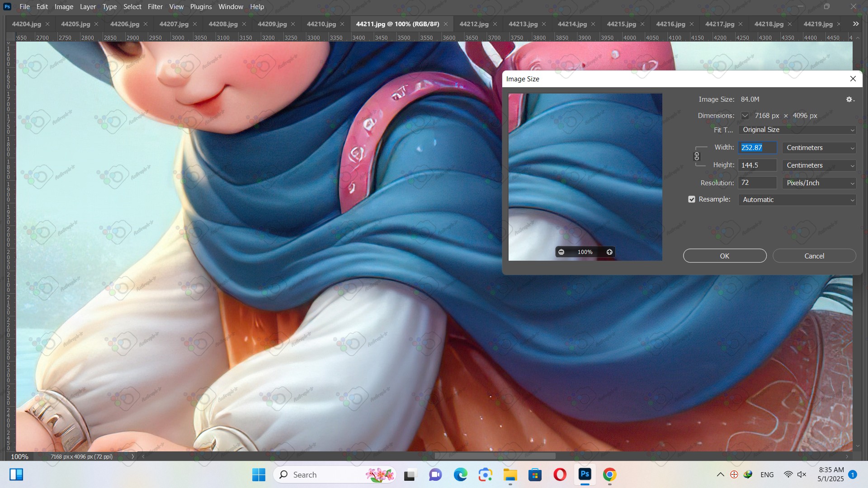Open the Fit To preset dropdown

coord(797,130)
